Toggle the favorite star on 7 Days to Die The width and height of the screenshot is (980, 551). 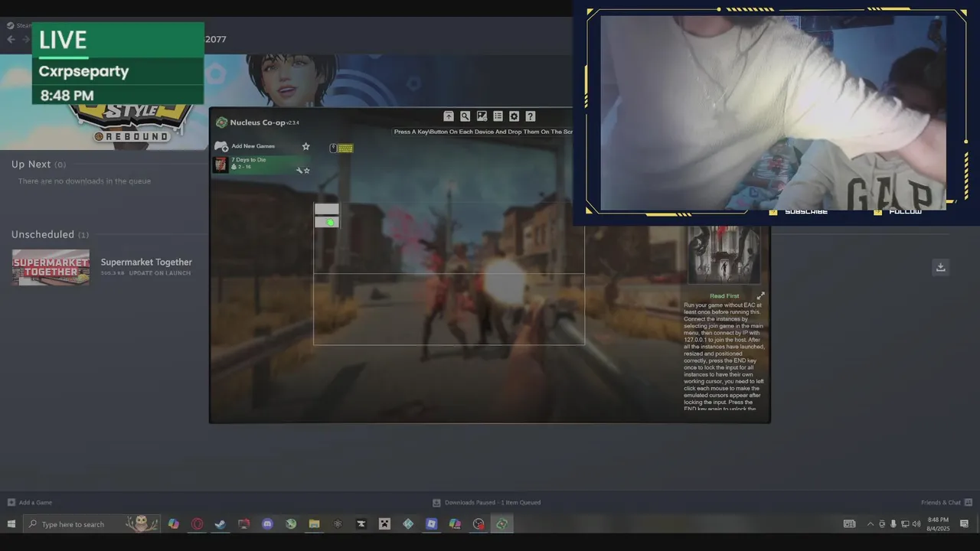[307, 171]
